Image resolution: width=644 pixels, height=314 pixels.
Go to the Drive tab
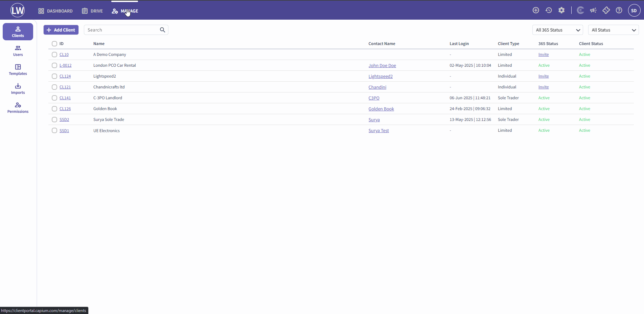[x=92, y=11]
